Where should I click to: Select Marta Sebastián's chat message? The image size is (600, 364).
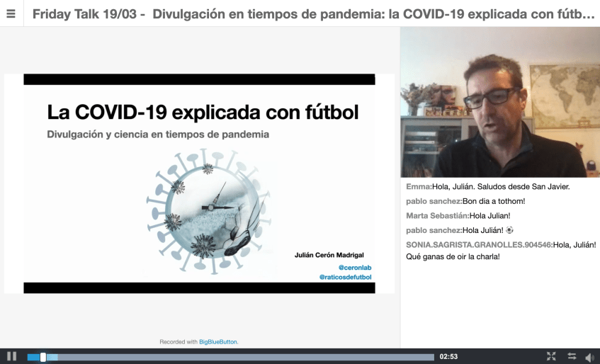[x=458, y=215]
